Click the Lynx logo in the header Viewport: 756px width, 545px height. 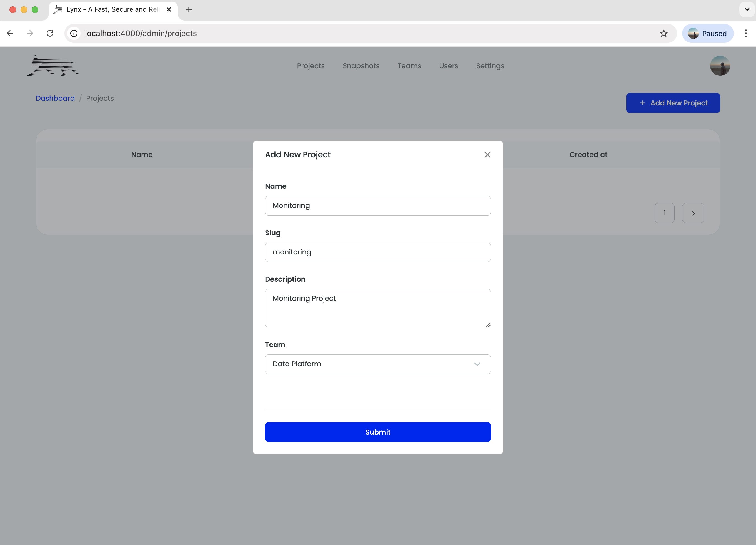[53, 65]
